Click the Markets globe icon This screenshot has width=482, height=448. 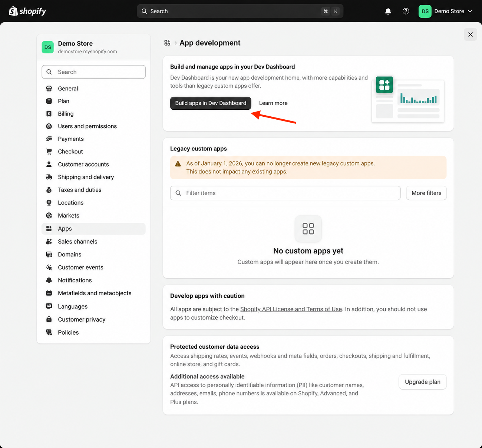49,216
